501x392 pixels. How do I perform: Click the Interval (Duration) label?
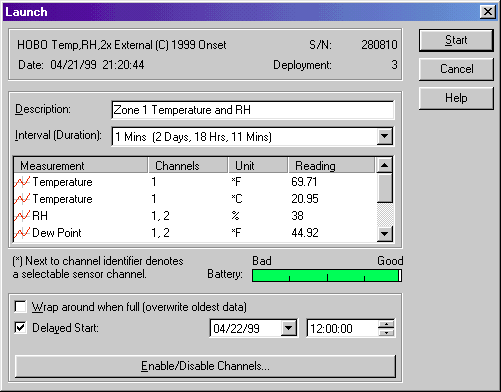pyautogui.click(x=58, y=135)
